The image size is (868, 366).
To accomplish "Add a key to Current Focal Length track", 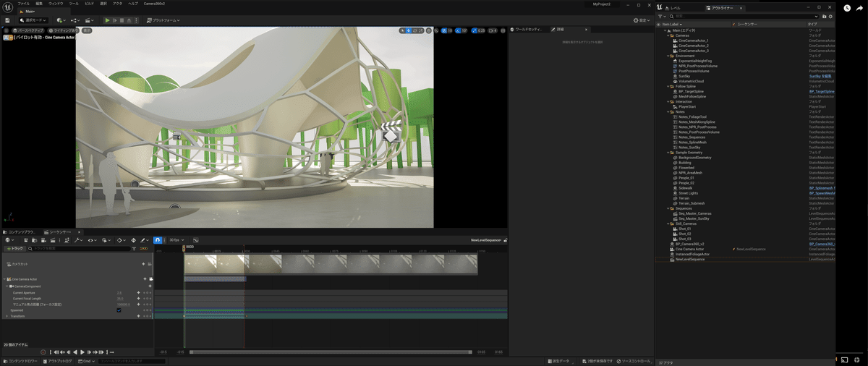I will click(x=138, y=299).
